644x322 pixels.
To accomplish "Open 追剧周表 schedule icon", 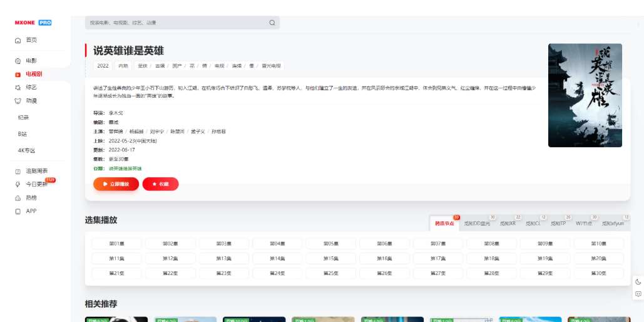I will 18,171.
